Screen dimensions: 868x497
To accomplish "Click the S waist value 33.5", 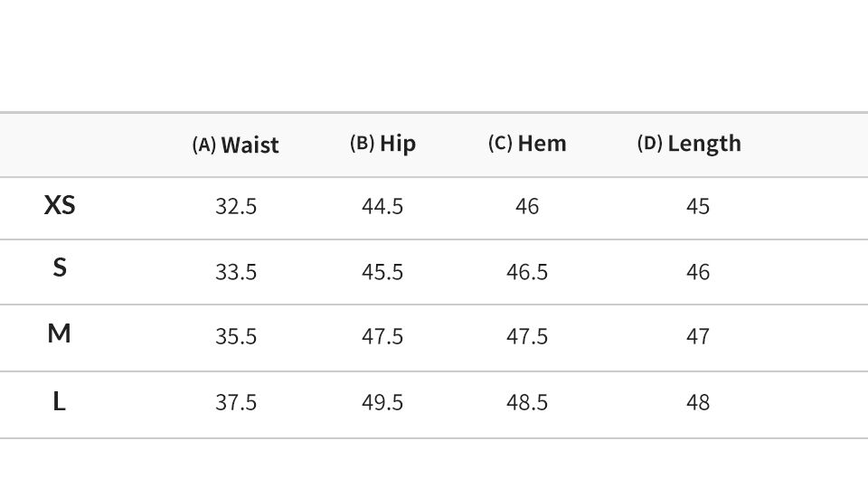I will tap(236, 272).
